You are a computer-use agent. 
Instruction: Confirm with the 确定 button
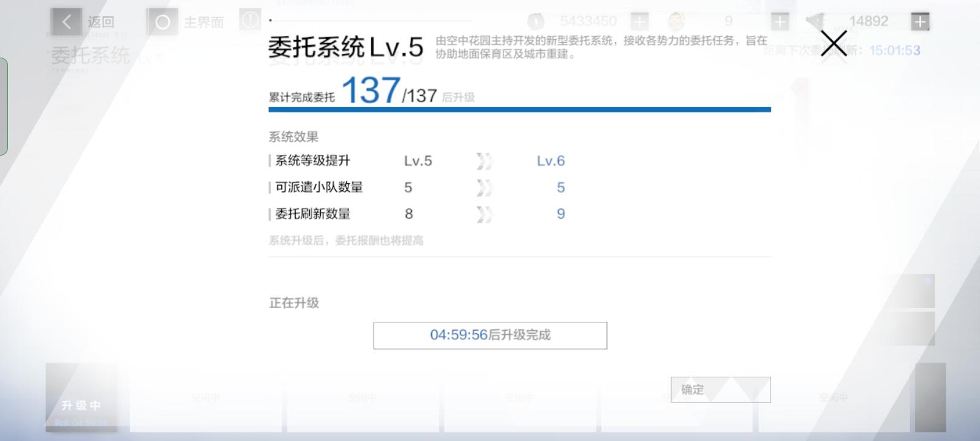click(720, 390)
